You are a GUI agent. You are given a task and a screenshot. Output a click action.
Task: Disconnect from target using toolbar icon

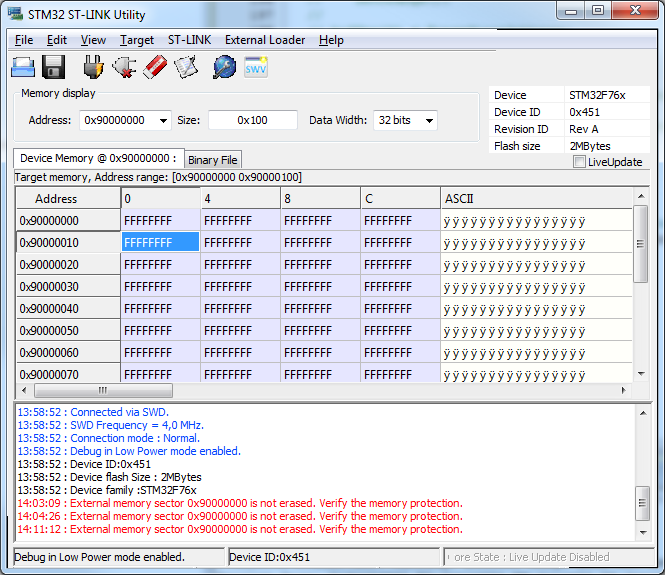pyautogui.click(x=124, y=67)
